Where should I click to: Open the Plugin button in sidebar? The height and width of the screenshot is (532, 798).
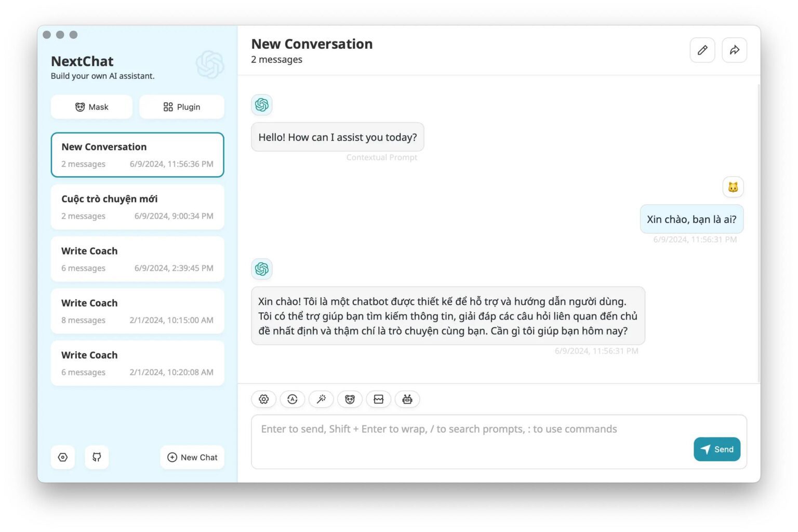(x=182, y=107)
